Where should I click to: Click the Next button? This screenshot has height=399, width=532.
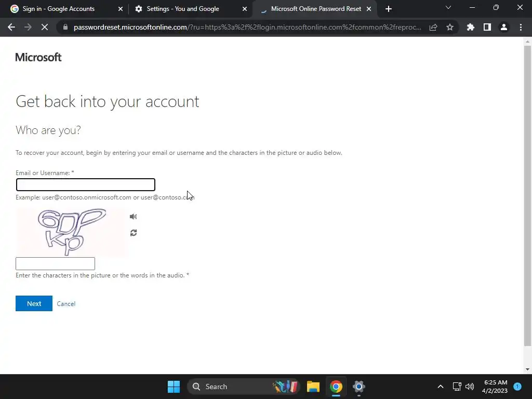[34, 303]
